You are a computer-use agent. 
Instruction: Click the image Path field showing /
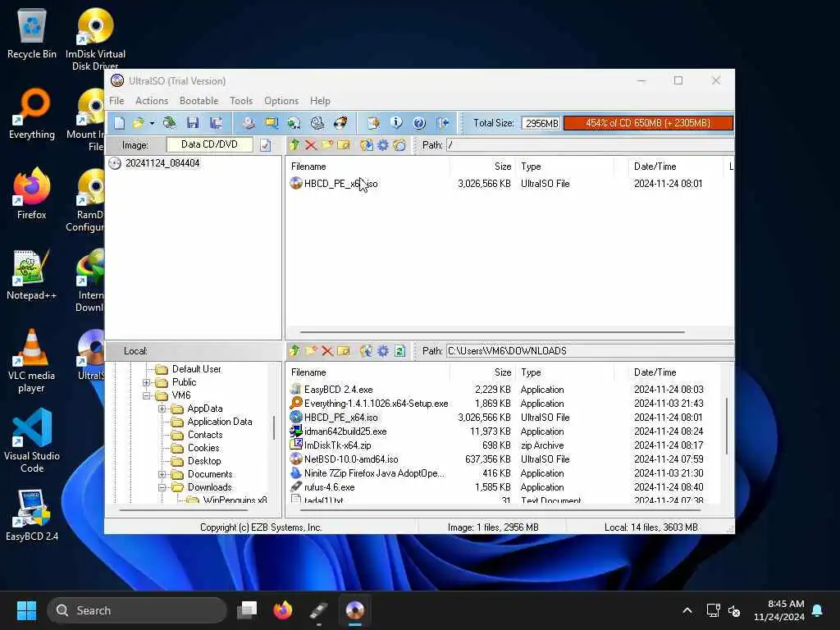[x=590, y=145]
